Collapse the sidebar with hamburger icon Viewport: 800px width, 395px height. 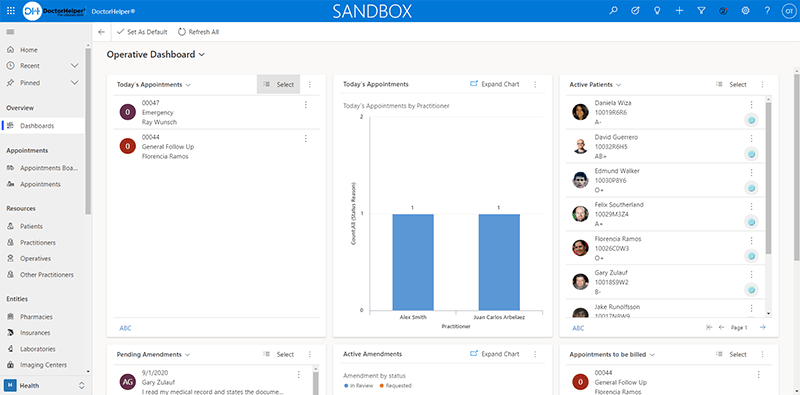coord(10,32)
